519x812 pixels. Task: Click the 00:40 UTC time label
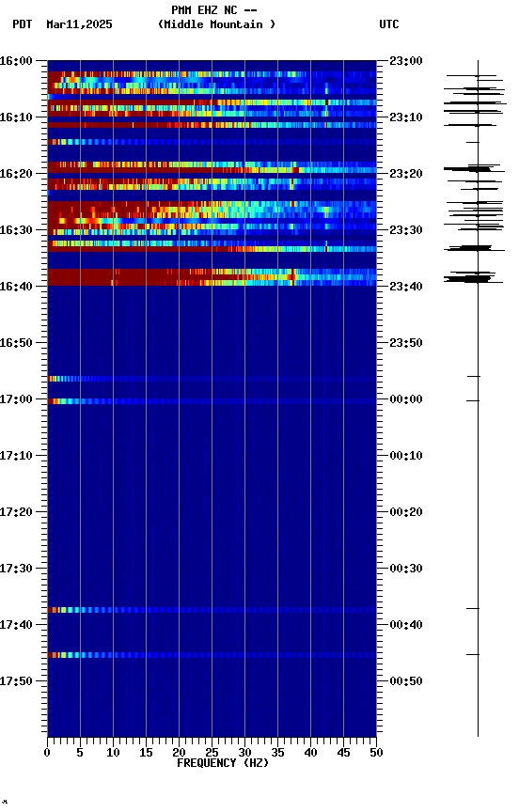tap(406, 625)
